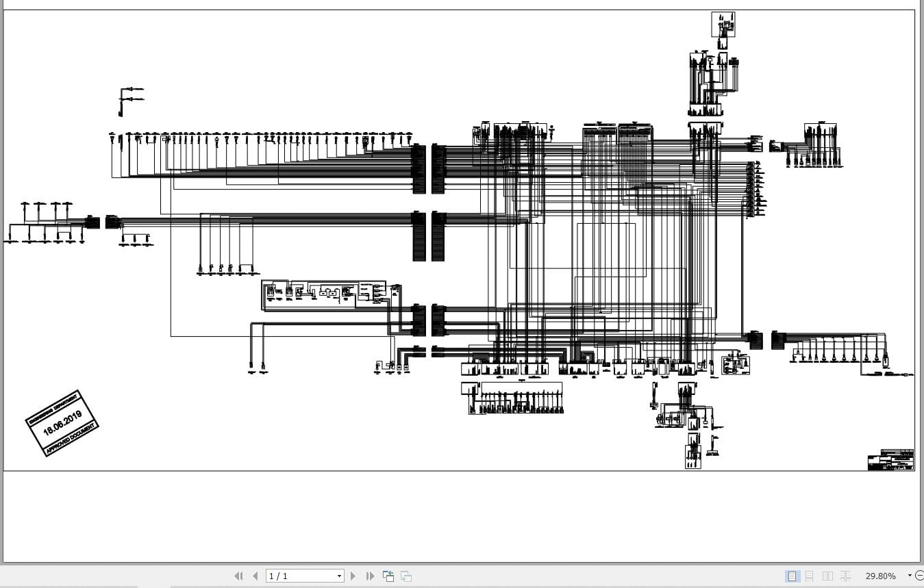Select facing pages layout

click(827, 576)
